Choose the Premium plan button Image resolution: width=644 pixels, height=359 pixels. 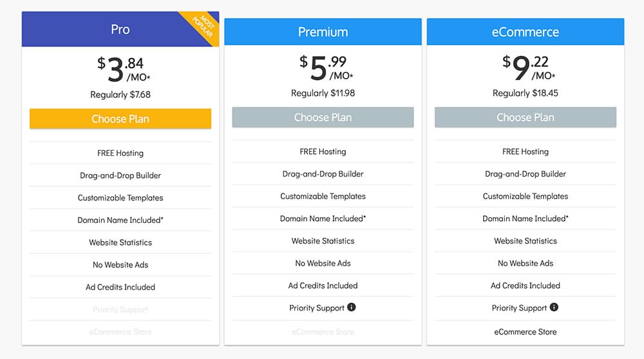coord(323,117)
